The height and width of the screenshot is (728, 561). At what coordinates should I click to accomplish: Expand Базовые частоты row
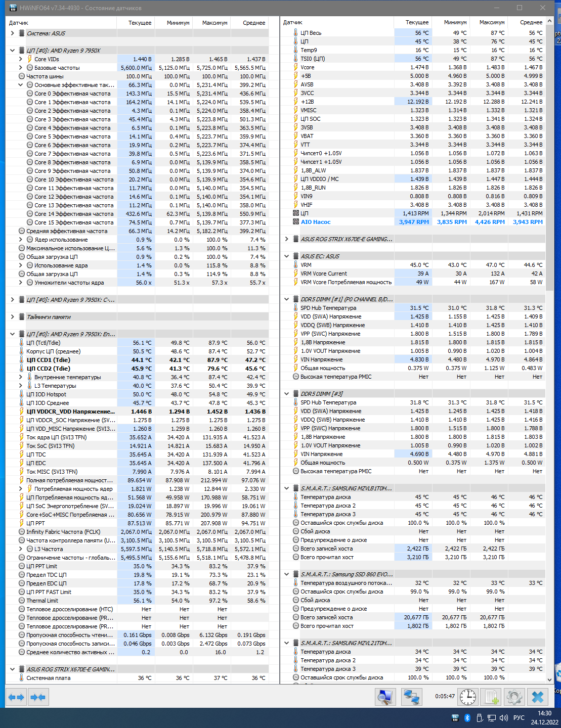21,68
